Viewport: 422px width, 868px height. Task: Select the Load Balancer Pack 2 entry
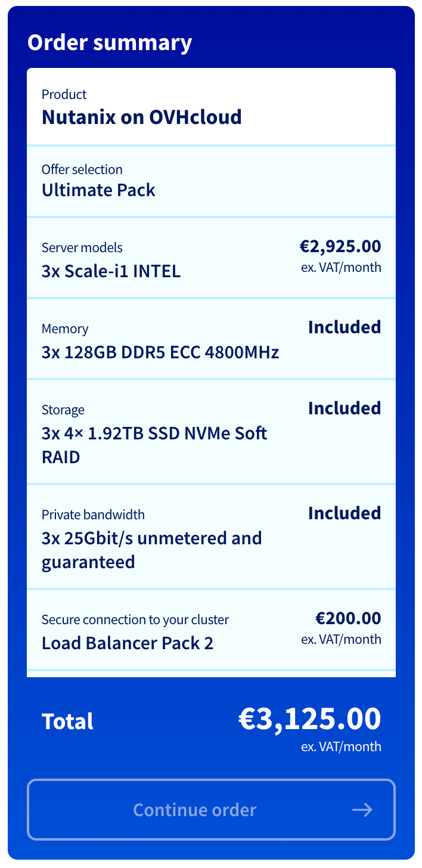click(x=128, y=643)
